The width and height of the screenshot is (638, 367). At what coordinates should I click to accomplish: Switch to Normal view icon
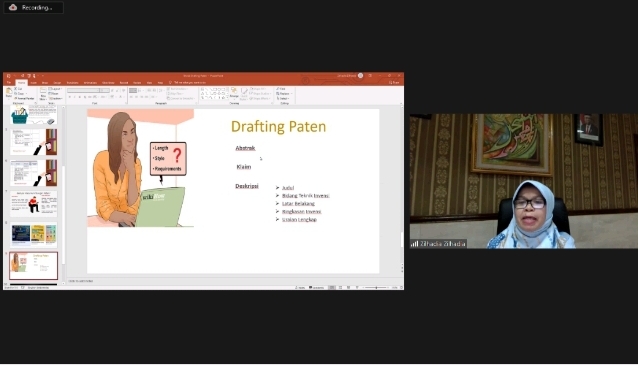(x=332, y=288)
